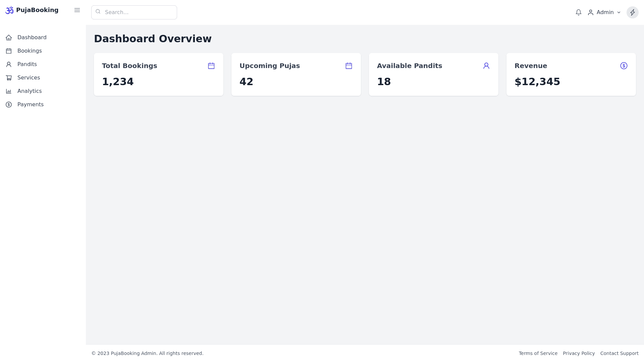Click the notifications bell icon

tap(578, 12)
